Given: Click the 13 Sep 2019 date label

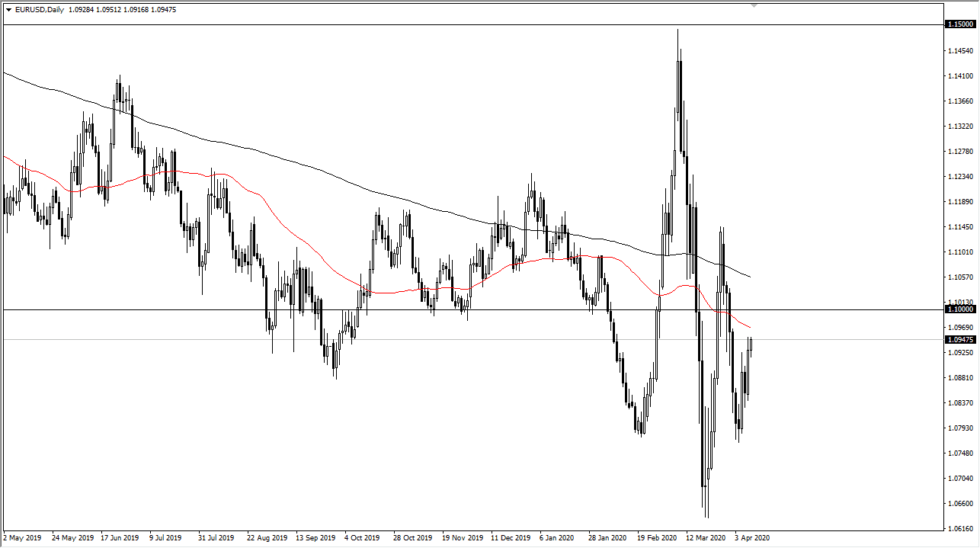Looking at the screenshot, I should pyautogui.click(x=315, y=538).
